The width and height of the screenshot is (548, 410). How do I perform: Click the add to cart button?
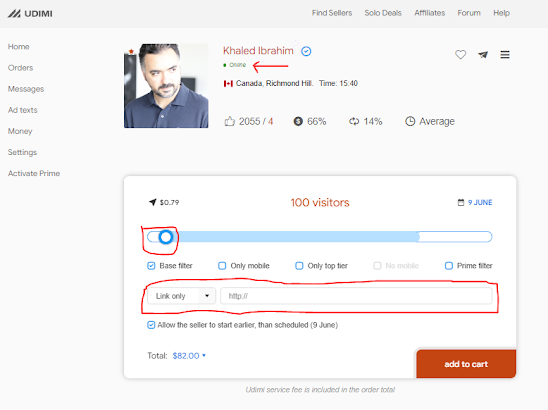466,364
